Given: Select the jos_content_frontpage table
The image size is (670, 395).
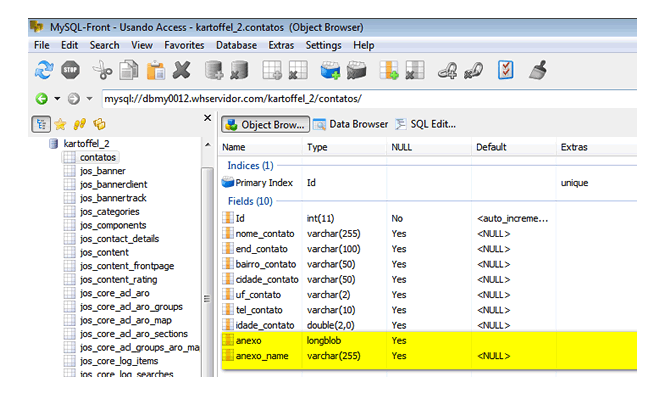Looking at the screenshot, I should (x=127, y=266).
